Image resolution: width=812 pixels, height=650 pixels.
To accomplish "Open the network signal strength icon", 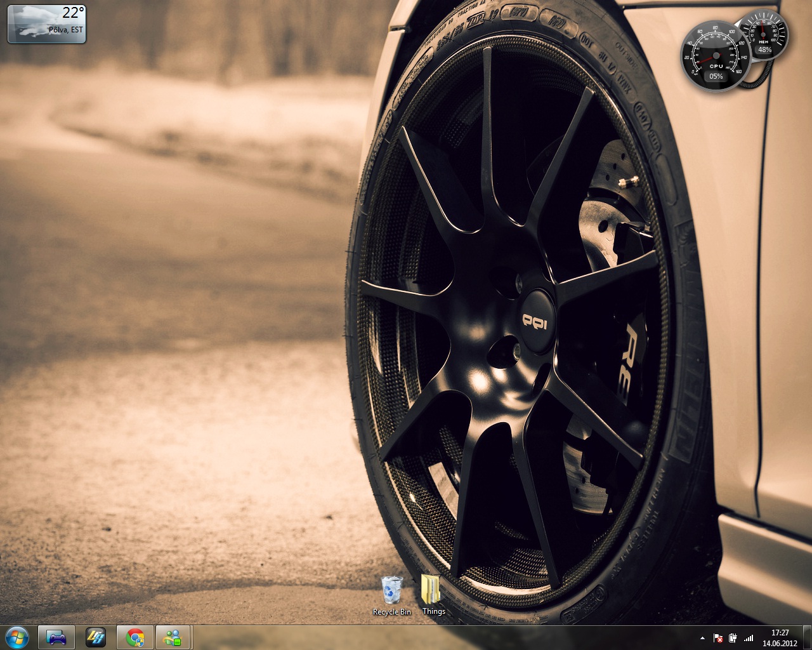I will (x=749, y=638).
